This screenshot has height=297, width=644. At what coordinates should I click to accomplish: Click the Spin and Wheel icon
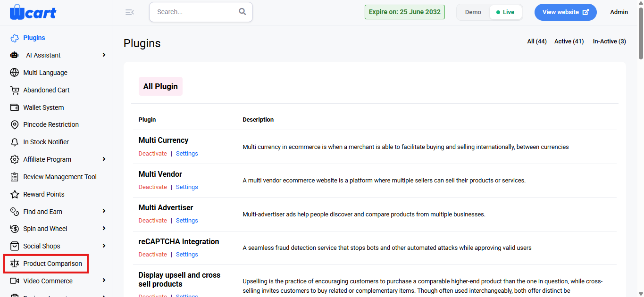15,229
